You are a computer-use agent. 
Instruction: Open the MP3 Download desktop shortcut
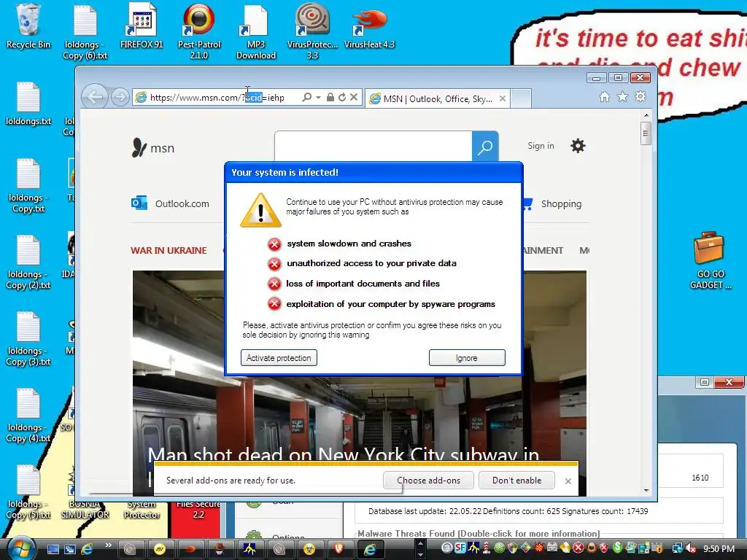[256, 31]
